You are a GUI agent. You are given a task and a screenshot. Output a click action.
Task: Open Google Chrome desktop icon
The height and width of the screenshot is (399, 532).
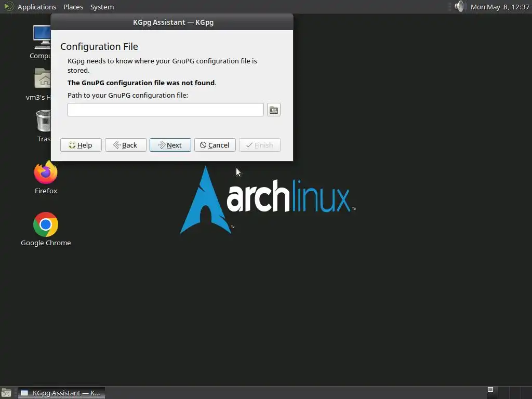tap(46, 224)
